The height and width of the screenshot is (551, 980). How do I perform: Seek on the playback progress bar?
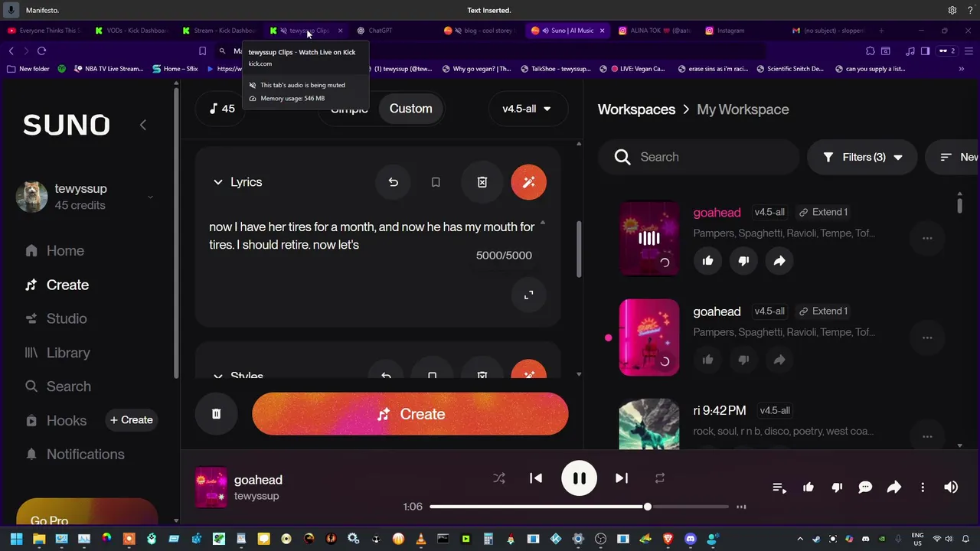point(579,507)
